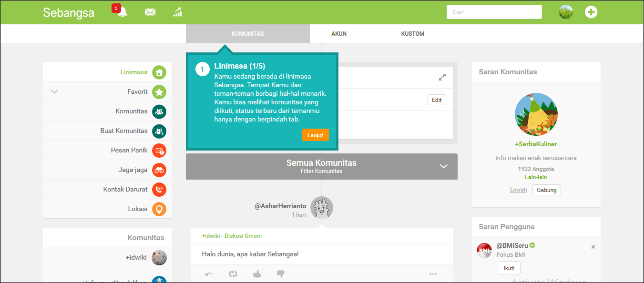Open the post's more options ellipsis

point(433,274)
